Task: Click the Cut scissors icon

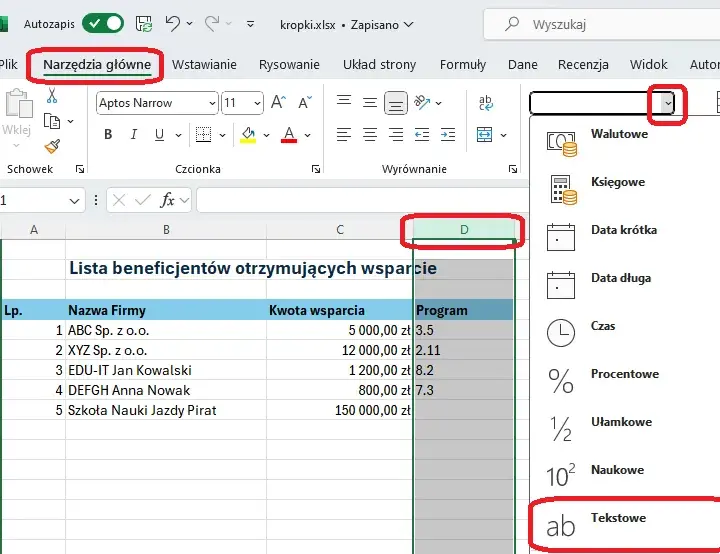Action: tap(52, 96)
